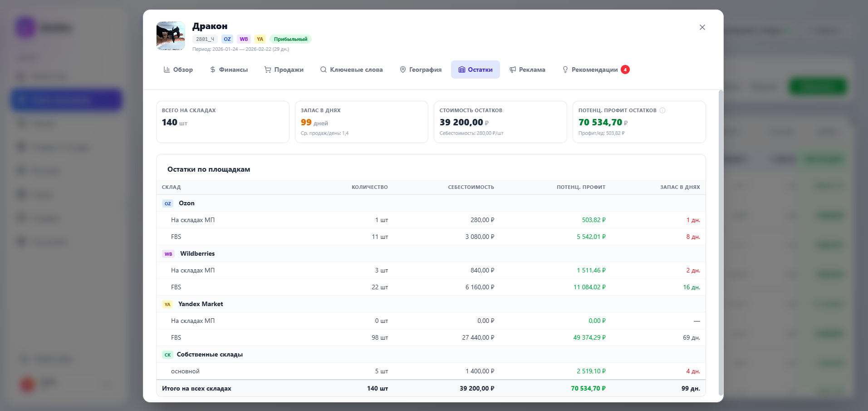
Task: Click the WB icon next to Wildberries header
Action: [168, 254]
